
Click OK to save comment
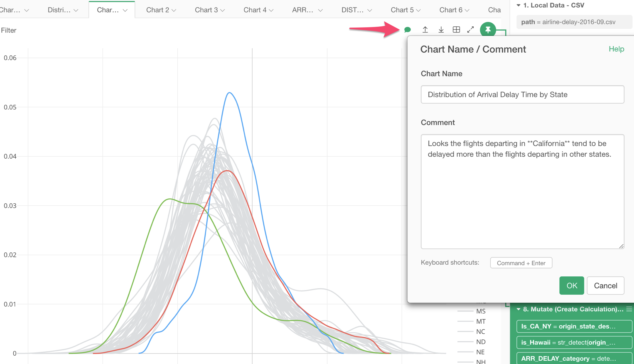571,286
